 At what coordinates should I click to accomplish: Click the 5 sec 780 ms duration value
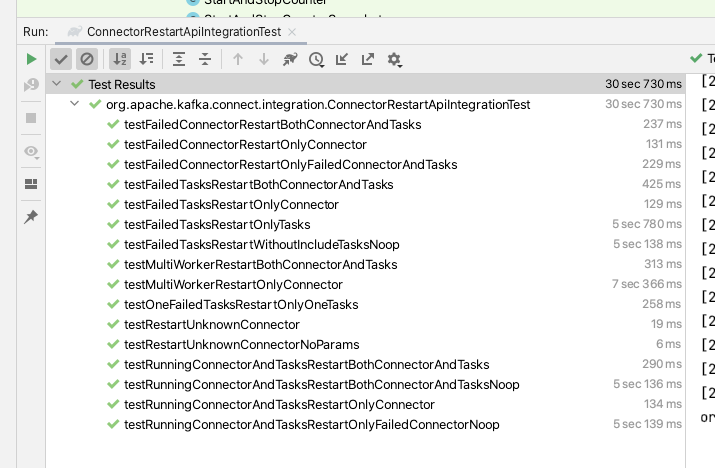(647, 224)
